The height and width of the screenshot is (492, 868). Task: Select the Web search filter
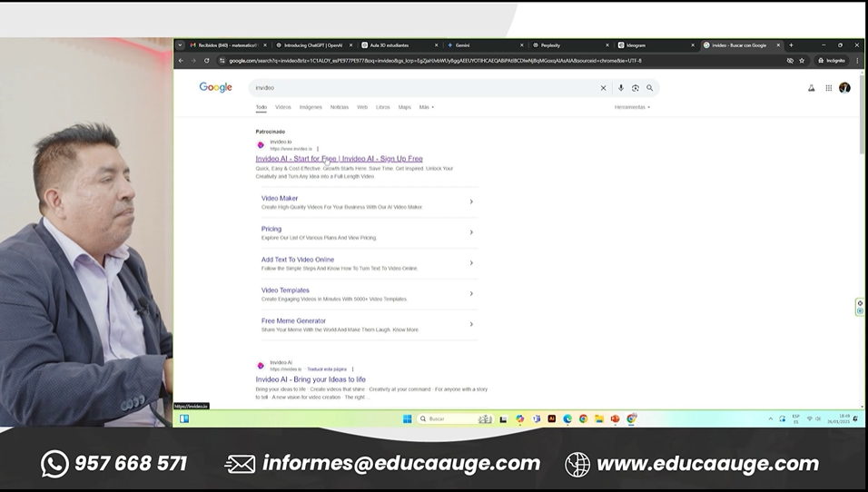[x=362, y=107]
